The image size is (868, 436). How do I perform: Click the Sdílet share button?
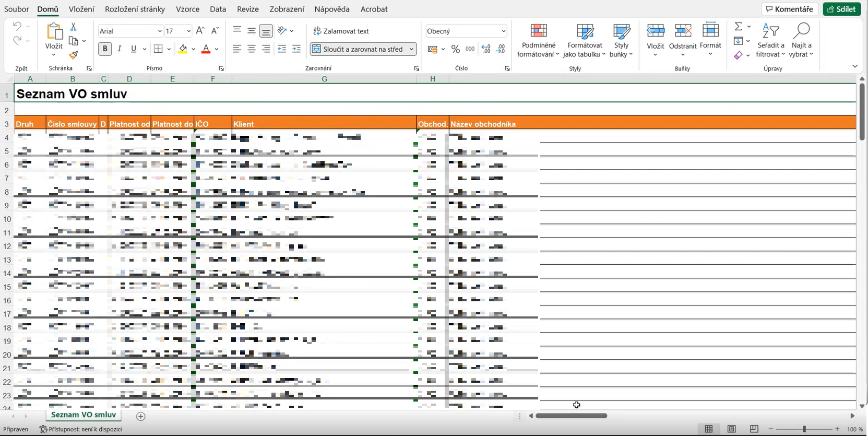click(841, 9)
